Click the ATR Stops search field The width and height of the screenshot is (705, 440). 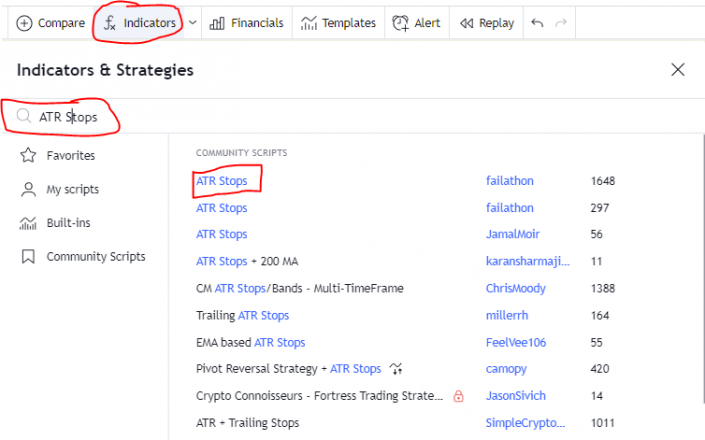pos(200,117)
